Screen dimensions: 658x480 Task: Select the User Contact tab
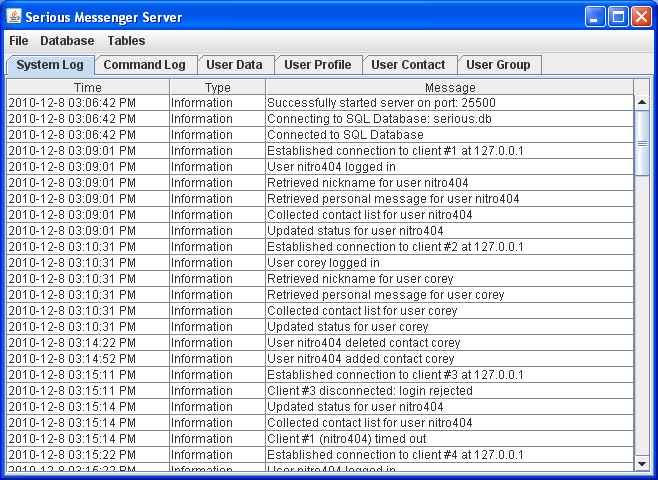pos(408,65)
